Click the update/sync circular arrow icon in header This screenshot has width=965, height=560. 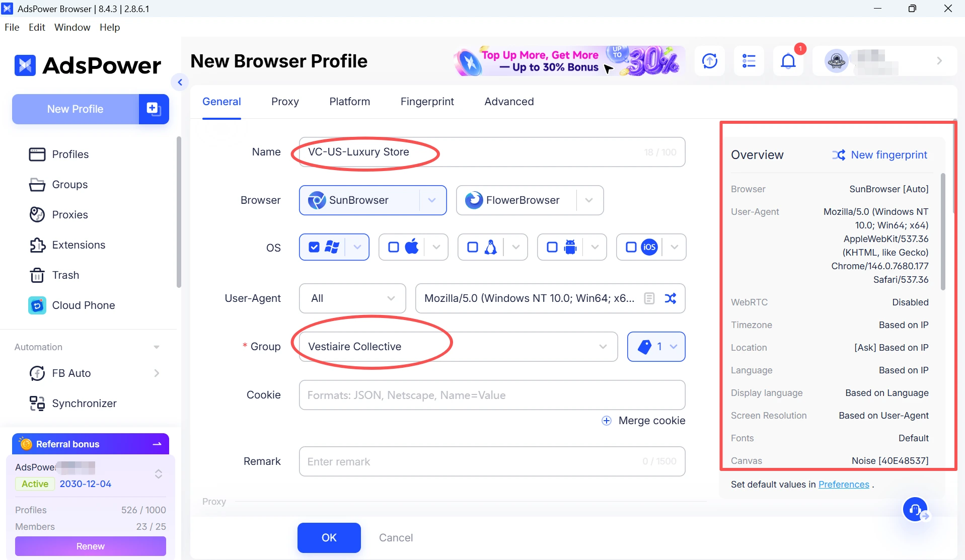pos(710,61)
